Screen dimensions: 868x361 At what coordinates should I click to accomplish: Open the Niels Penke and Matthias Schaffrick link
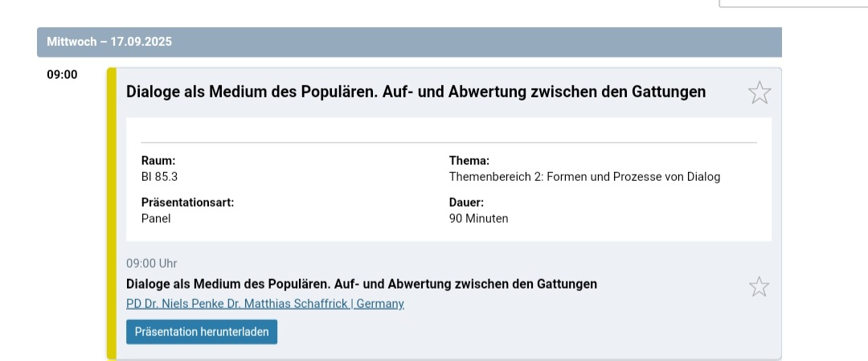pyautogui.click(x=265, y=304)
